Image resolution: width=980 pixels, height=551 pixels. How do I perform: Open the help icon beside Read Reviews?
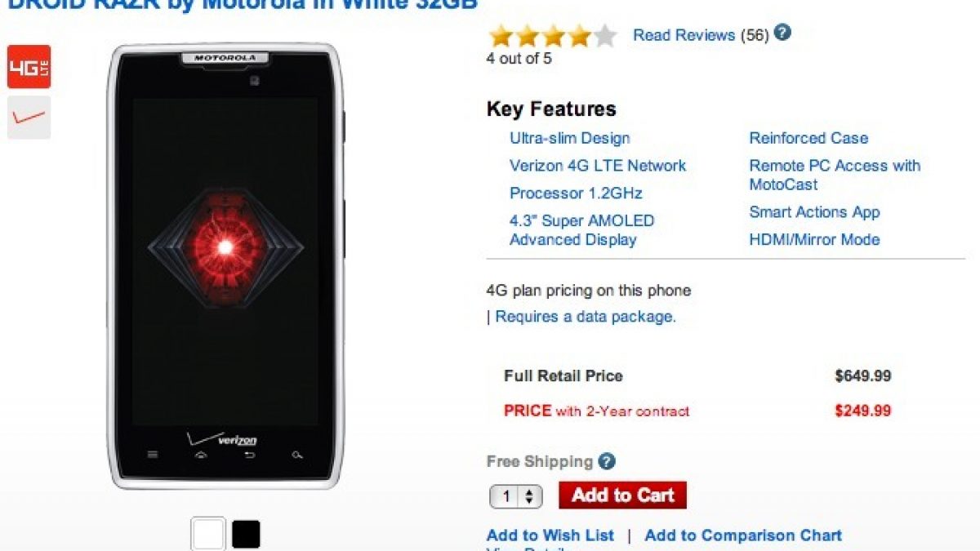click(782, 33)
